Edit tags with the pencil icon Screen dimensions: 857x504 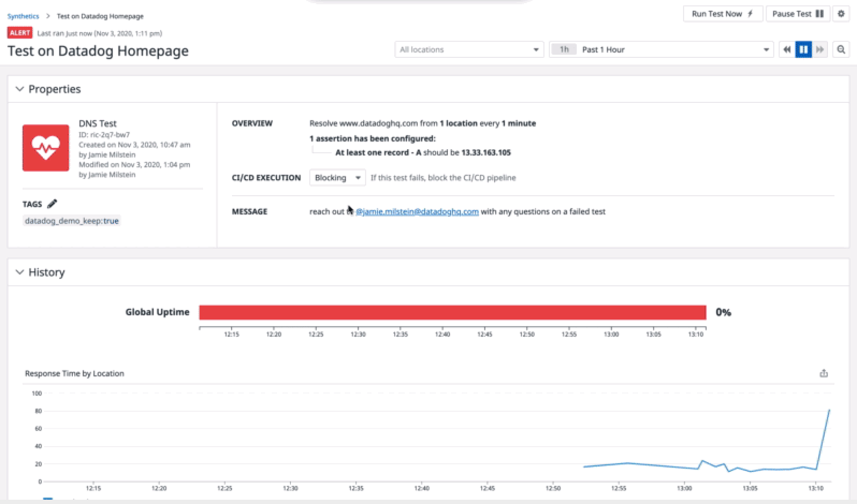[x=52, y=204]
